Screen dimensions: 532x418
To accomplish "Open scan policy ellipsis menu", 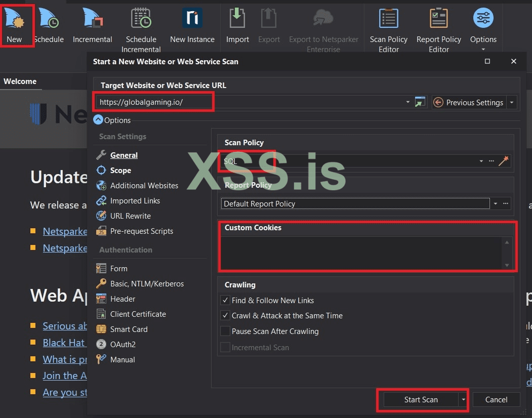I will [492, 161].
